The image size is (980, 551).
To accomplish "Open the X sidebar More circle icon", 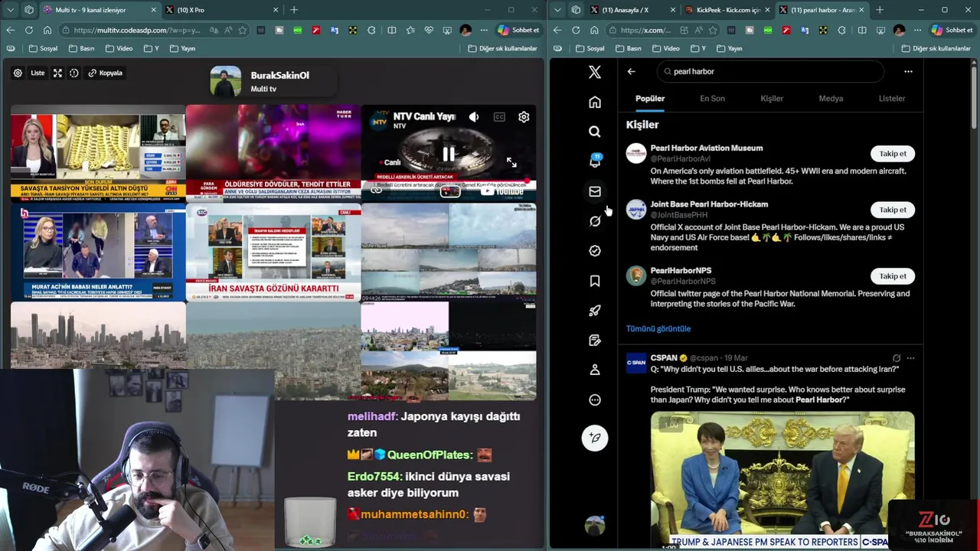I will coord(595,399).
